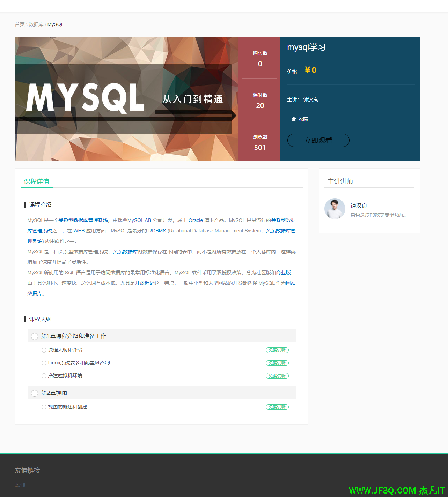Toggle the chapter 1 circle icon
This screenshot has height=497, width=448.
(35, 336)
